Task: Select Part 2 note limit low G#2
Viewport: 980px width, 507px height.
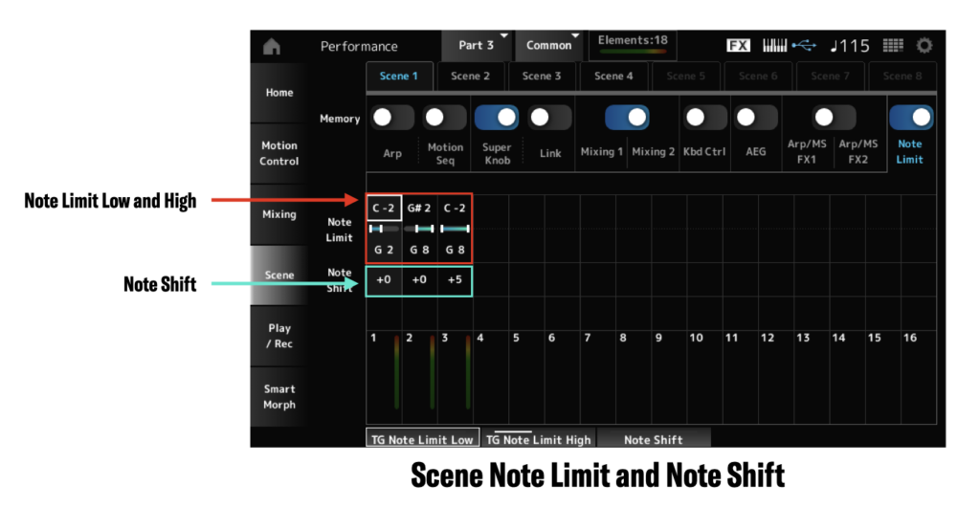Action: coord(419,208)
